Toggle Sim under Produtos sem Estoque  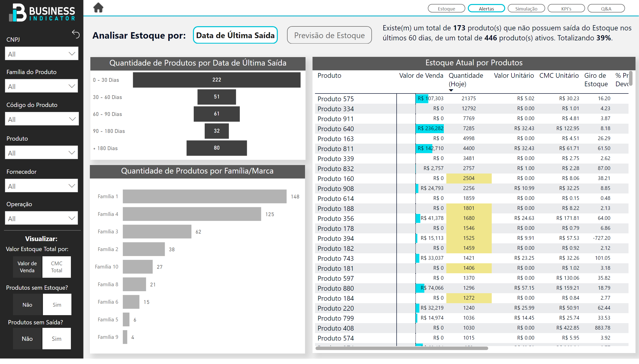coord(57,304)
